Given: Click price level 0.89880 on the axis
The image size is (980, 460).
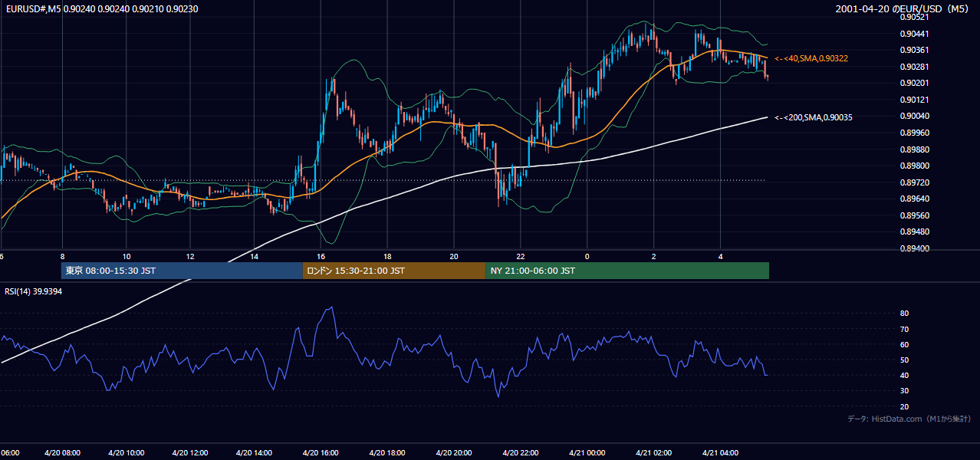Looking at the screenshot, I should [x=913, y=149].
